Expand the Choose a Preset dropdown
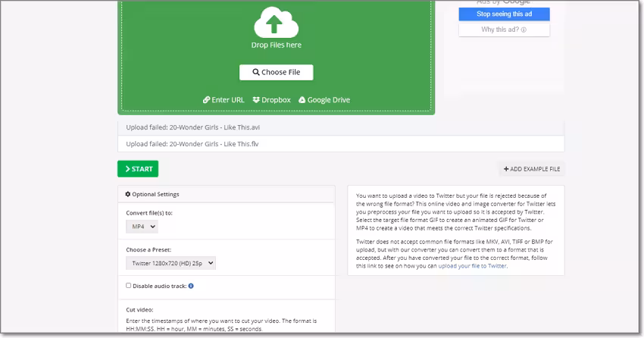The width and height of the screenshot is (644, 338). point(170,263)
